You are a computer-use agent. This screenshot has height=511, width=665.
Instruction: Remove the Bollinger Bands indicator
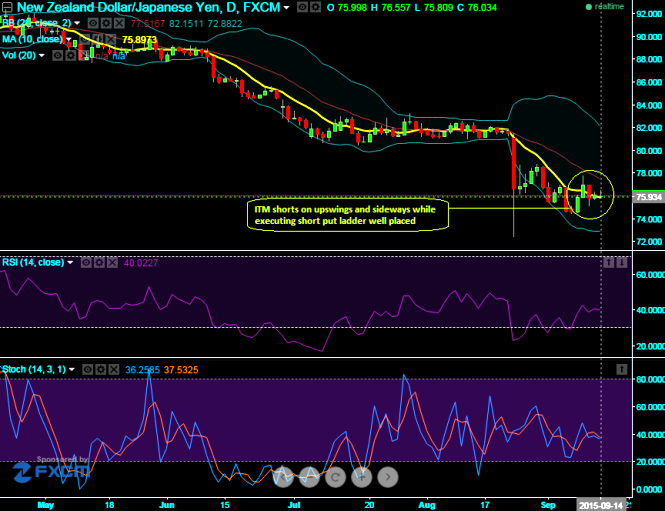120,23
